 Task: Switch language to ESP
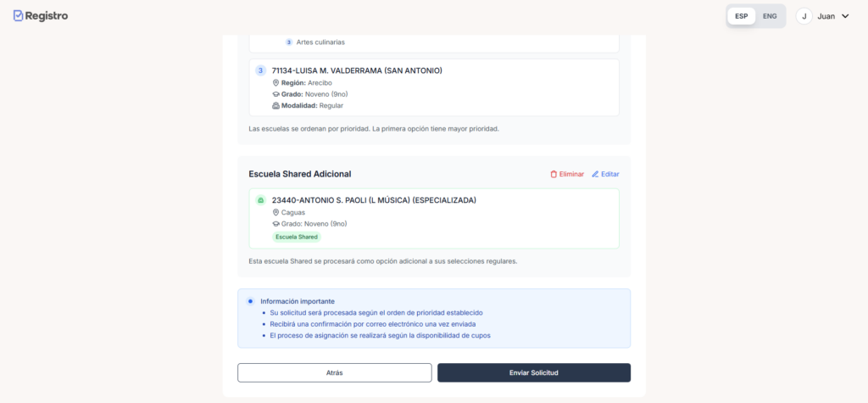pyautogui.click(x=742, y=16)
